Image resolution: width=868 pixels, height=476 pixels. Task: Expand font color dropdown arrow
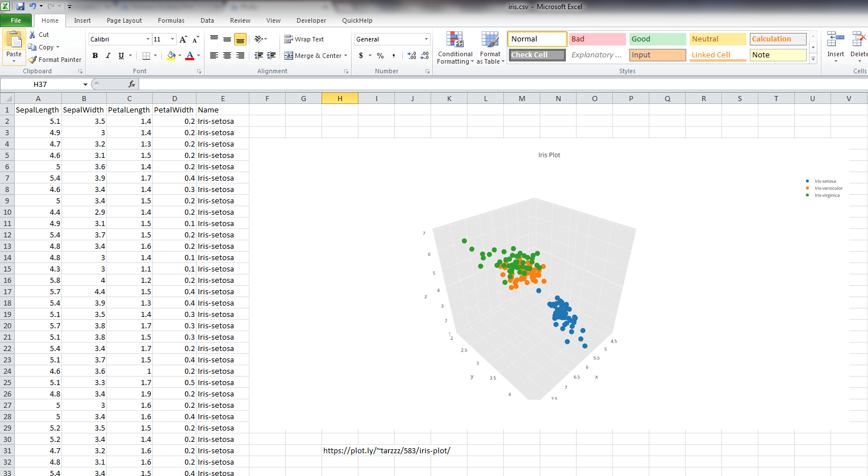(x=198, y=56)
